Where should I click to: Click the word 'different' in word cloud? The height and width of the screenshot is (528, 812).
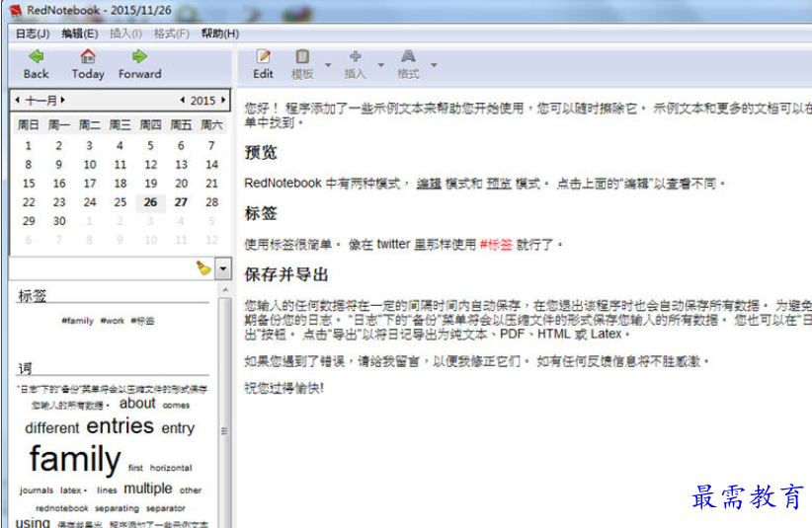(x=51, y=428)
